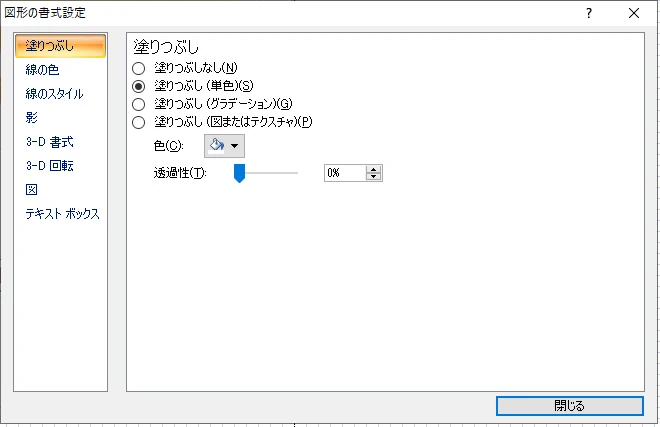This screenshot has width=660, height=427.
Task: Decrease transparency with the down spinner arrow
Action: (374, 177)
